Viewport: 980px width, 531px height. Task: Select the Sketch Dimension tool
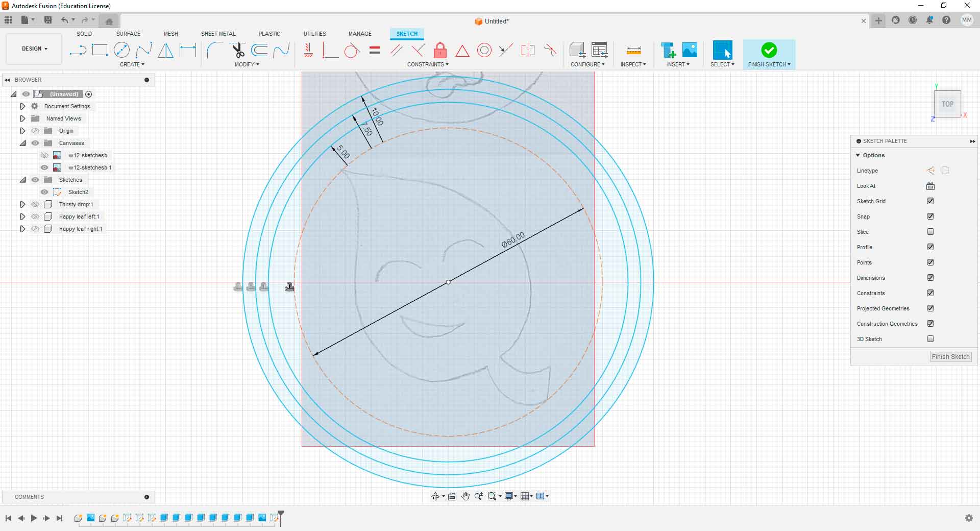(188, 50)
